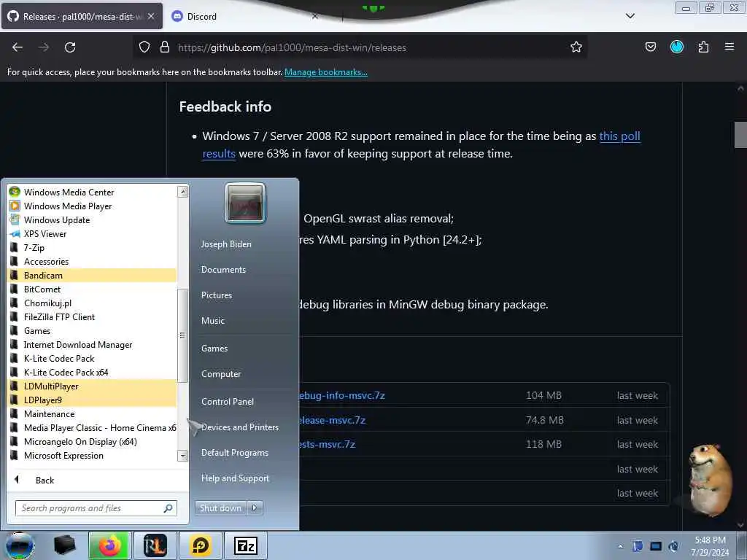Open Help and Support

(x=235, y=478)
